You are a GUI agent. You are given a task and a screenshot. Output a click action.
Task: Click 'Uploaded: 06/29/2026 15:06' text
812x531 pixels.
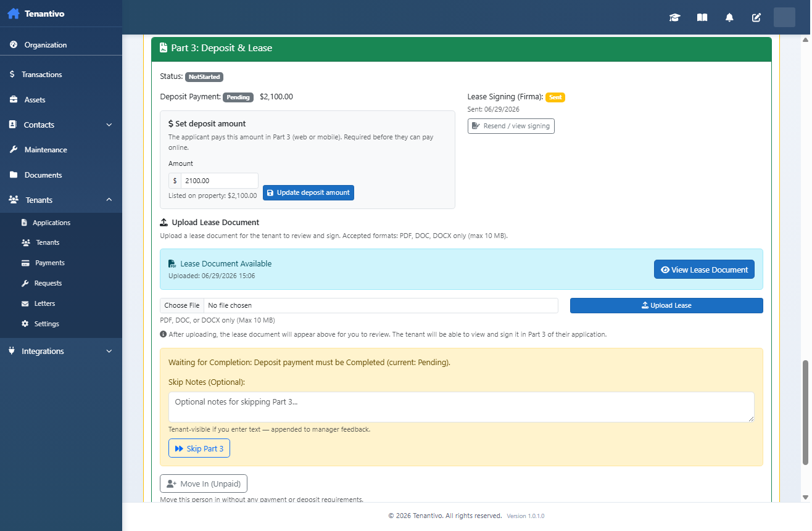(x=212, y=276)
